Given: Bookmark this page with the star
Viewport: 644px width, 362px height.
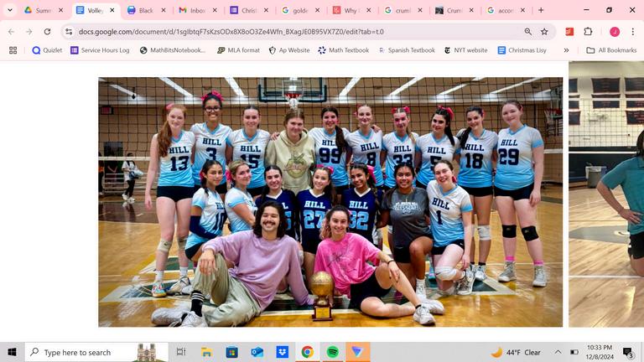Looking at the screenshot, I should coord(544,32).
